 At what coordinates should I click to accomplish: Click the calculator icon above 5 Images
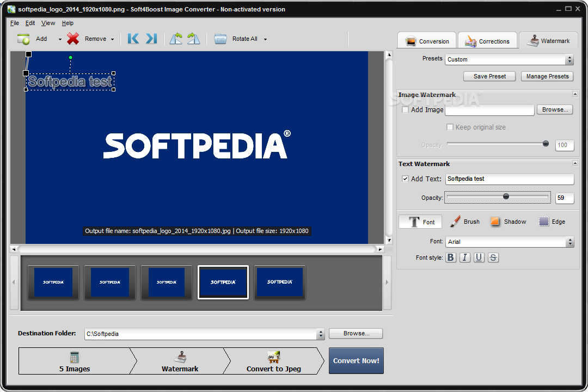pos(74,357)
